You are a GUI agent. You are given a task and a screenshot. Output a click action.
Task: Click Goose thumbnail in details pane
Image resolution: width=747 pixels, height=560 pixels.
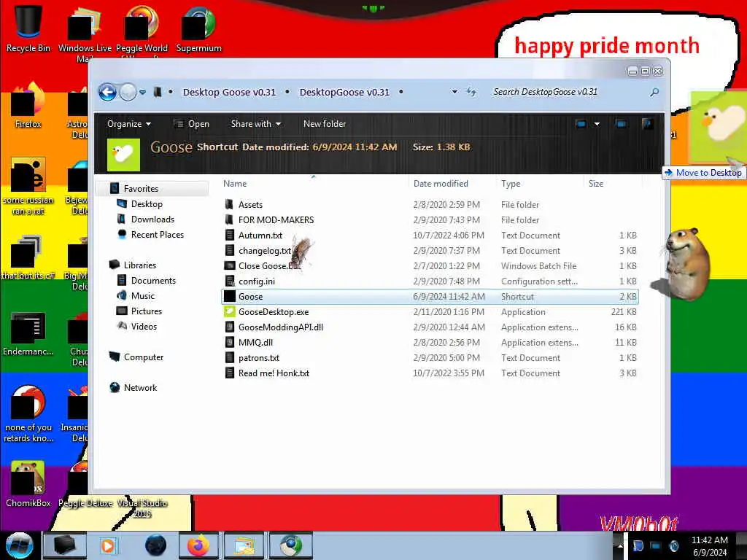pyautogui.click(x=123, y=155)
